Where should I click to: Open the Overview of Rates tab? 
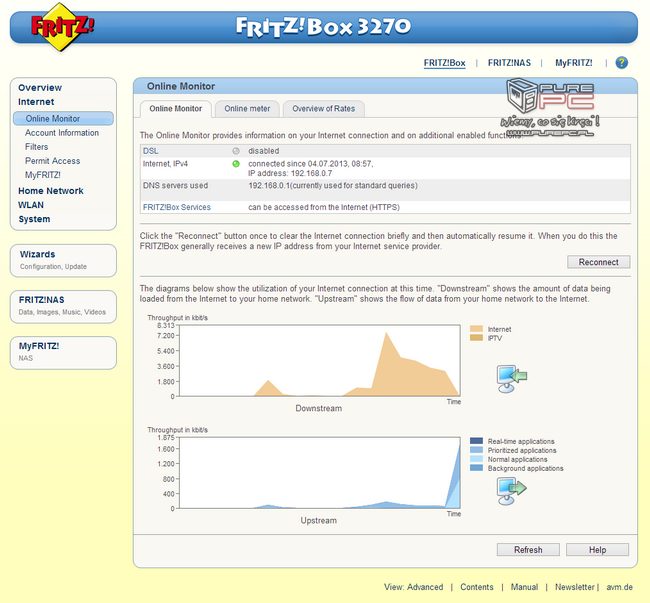324,109
